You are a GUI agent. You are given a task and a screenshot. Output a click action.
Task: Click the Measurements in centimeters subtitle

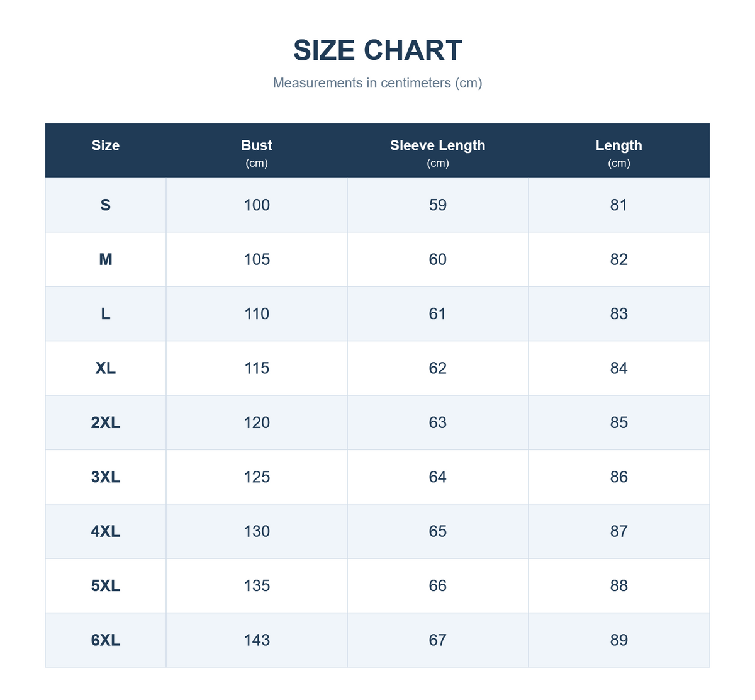tap(377, 83)
